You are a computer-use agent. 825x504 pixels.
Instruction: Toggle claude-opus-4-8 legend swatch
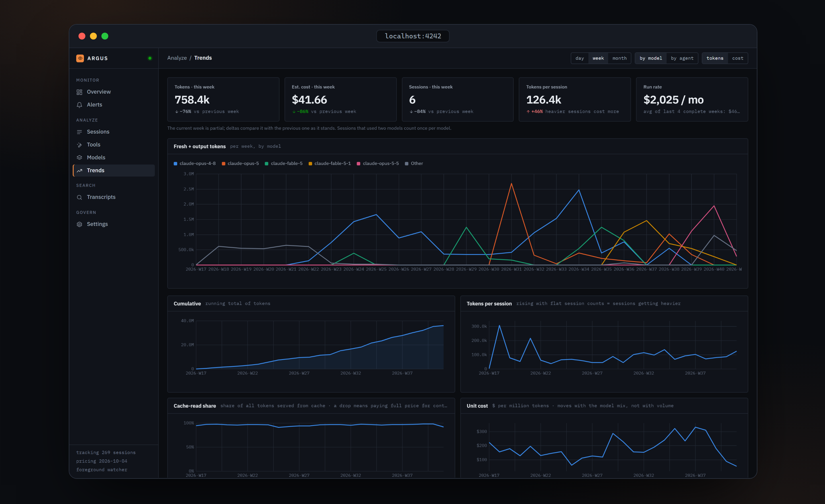click(175, 164)
